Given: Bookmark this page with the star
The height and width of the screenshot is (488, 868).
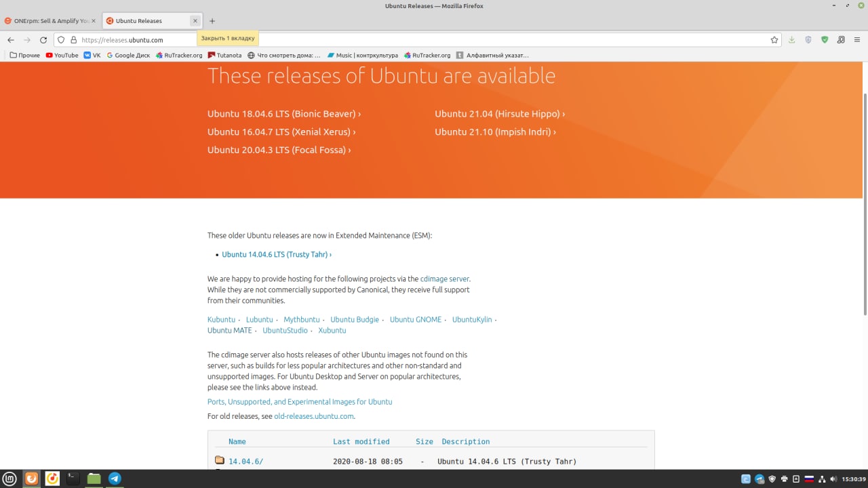Looking at the screenshot, I should [774, 40].
